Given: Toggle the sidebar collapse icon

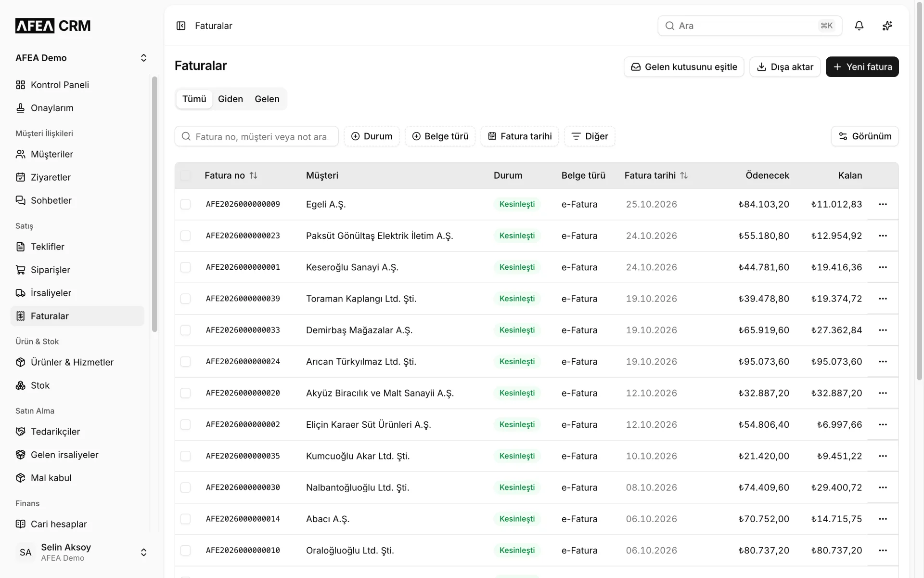Looking at the screenshot, I should [181, 26].
